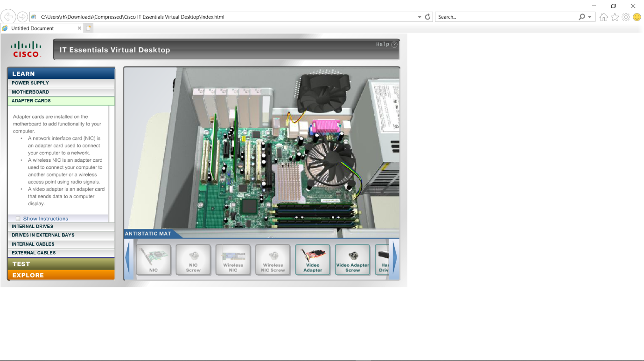Go back with browser back arrow

(x=8, y=17)
